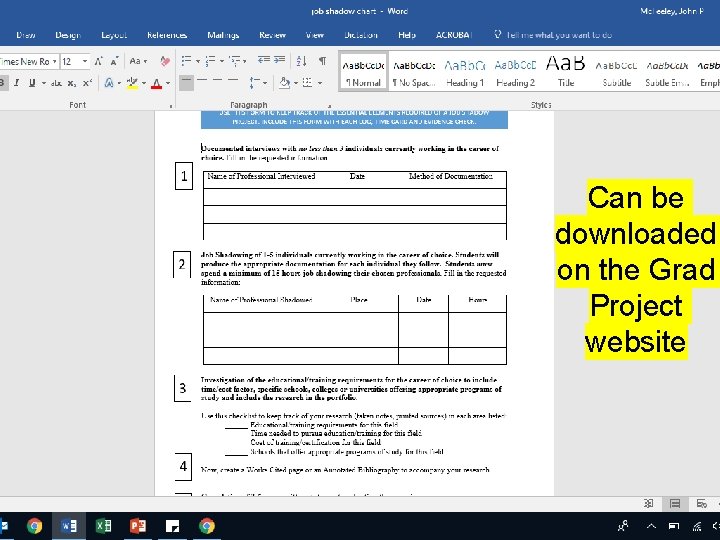Decrease the paragraph indent

tap(264, 60)
